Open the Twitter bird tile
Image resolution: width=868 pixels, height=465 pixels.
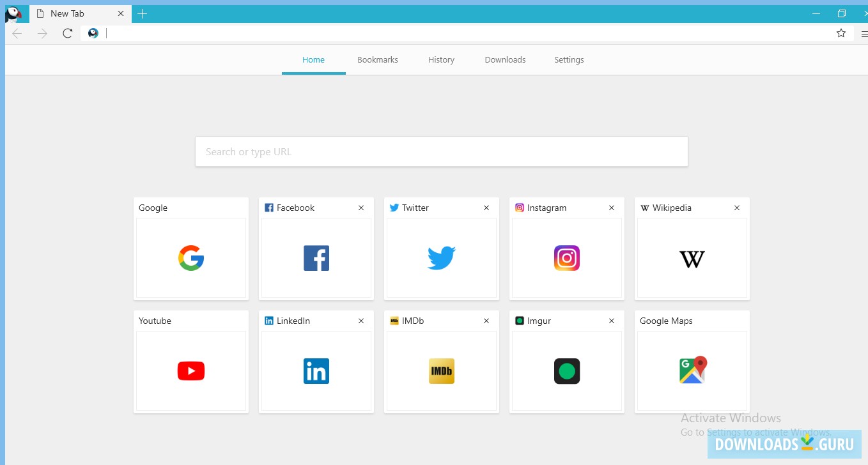(x=442, y=258)
